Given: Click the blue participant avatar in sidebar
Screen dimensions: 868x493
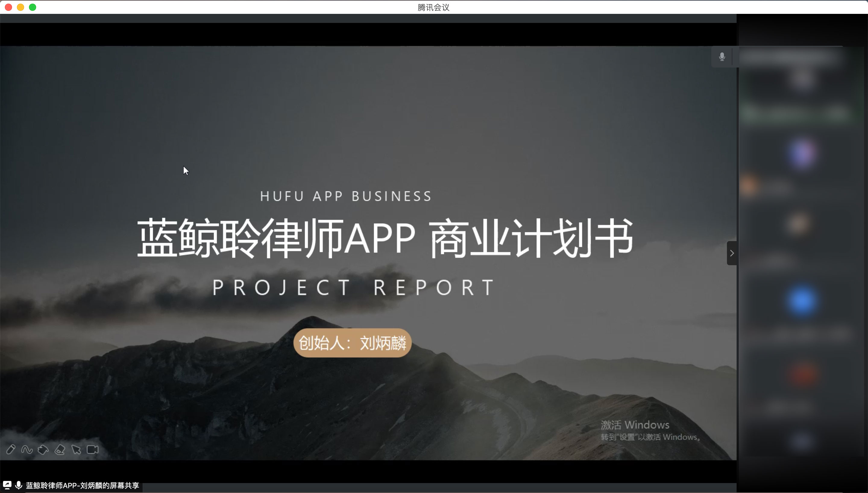Looking at the screenshot, I should 802,301.
